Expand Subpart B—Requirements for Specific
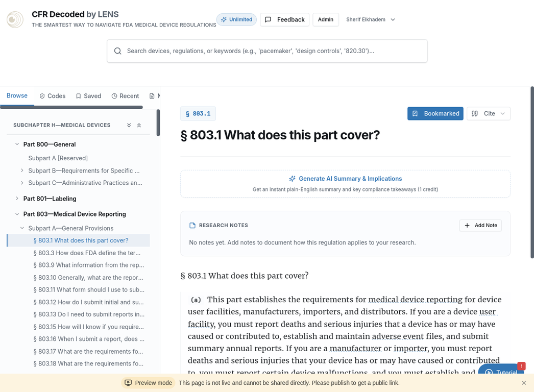Screen dimensions: 534x392 tap(22, 170)
